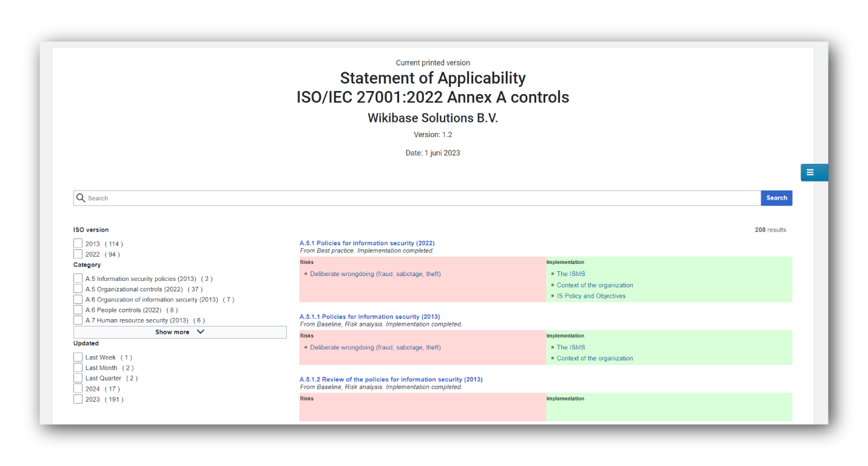Expand the "Show more" categories list
This screenshot has height=466, width=868.
[180, 332]
